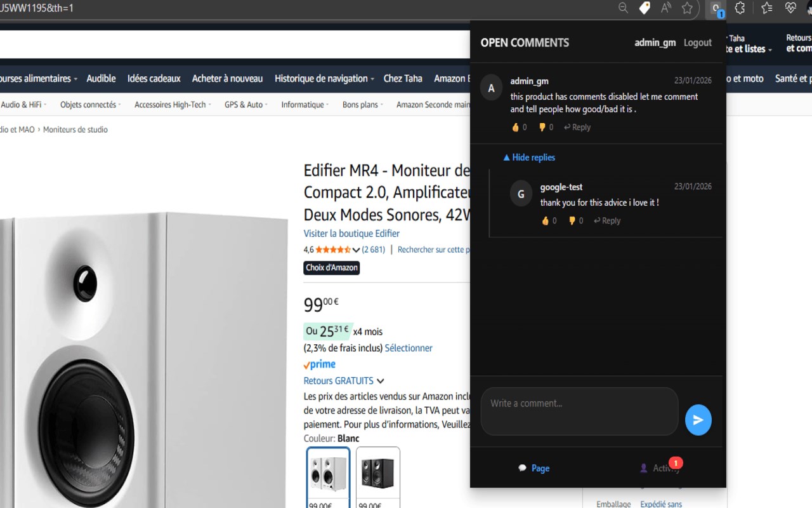Click admin_gm's avatar circle labeled A
This screenshot has height=508, width=812.
491,88
